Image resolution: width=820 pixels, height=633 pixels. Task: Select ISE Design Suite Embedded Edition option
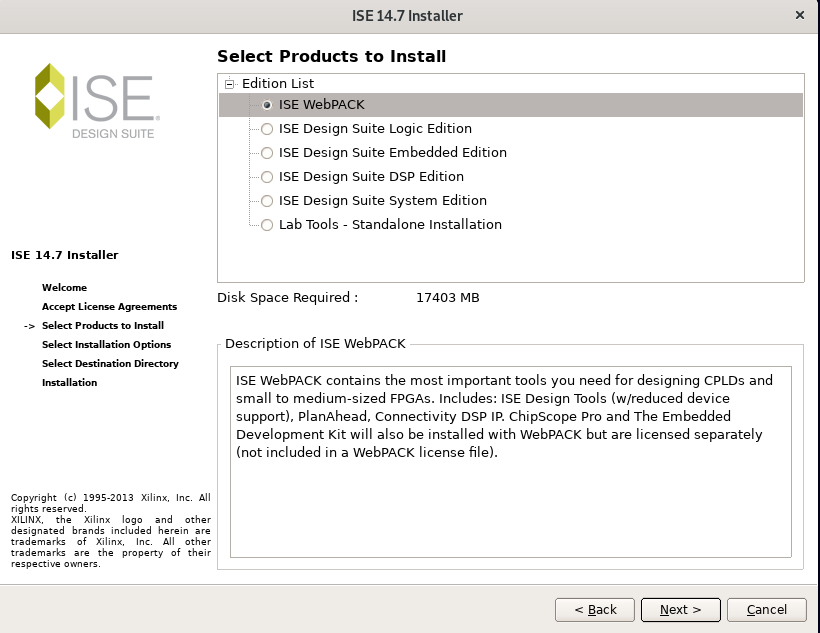(267, 153)
